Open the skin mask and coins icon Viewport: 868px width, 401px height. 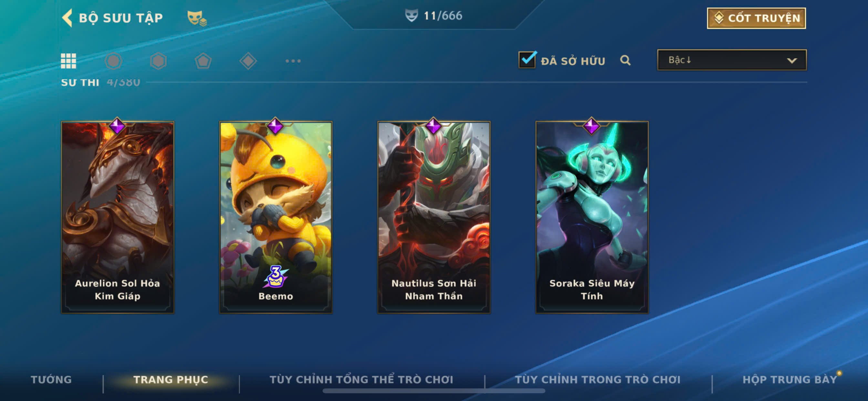point(197,18)
